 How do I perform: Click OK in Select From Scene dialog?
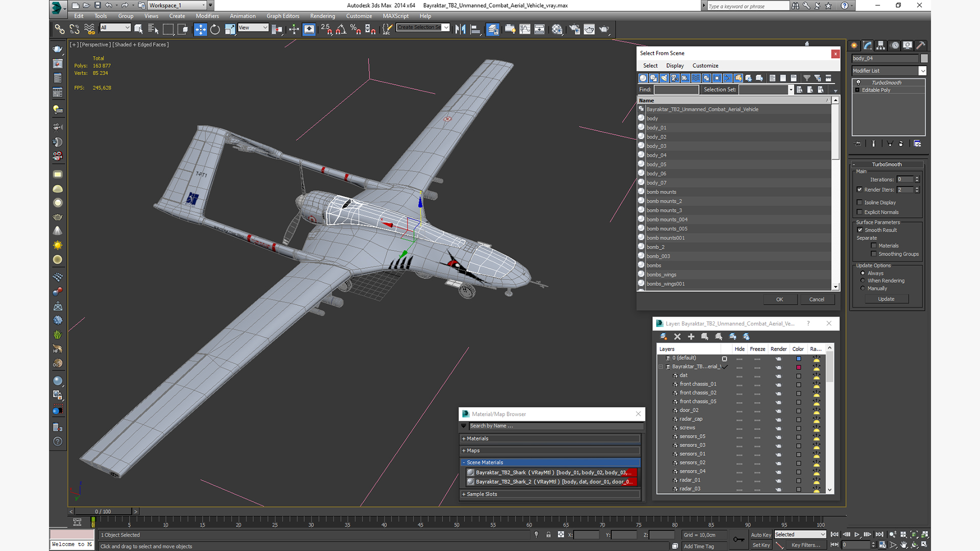point(780,299)
